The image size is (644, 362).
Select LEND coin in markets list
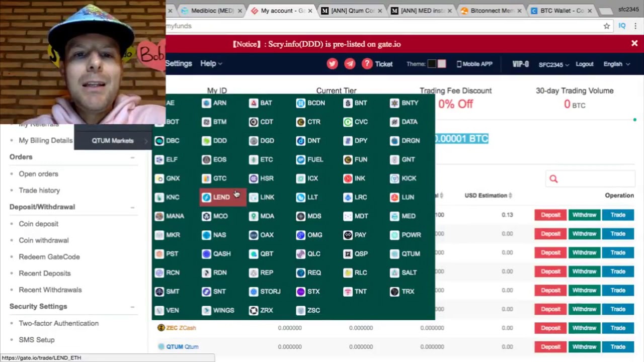pyautogui.click(x=223, y=197)
